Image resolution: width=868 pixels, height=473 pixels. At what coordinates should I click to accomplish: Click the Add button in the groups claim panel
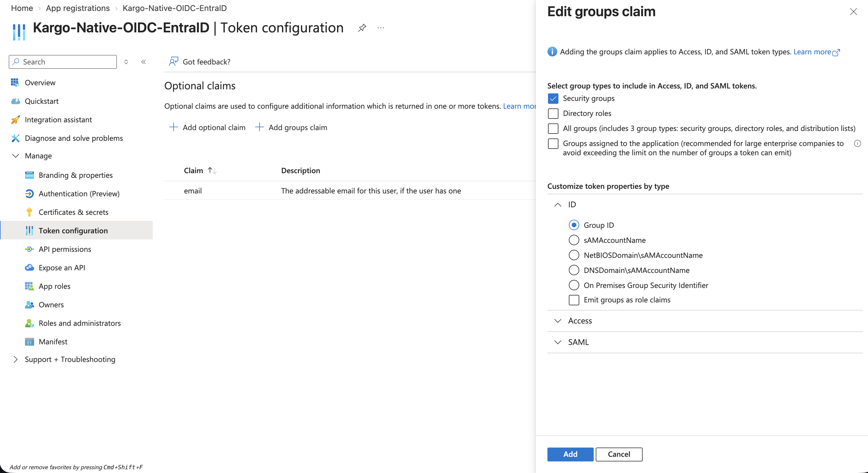(x=570, y=454)
